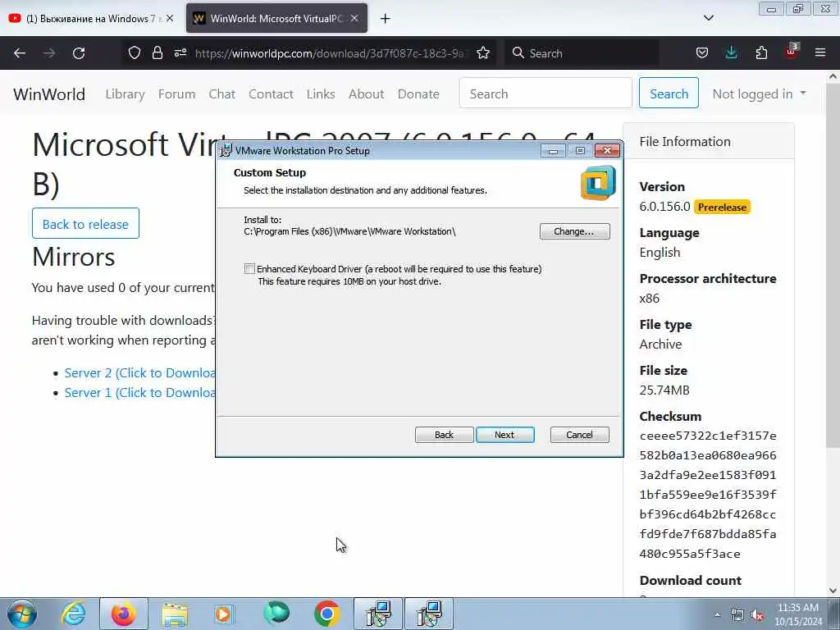
Task: Open the Windows Start menu
Action: 22,614
